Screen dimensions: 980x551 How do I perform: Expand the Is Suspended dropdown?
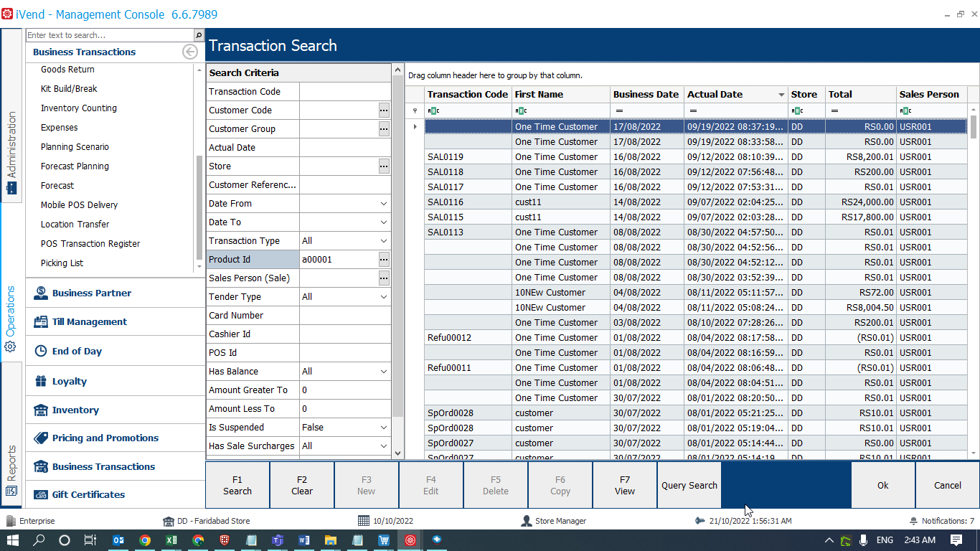point(384,428)
